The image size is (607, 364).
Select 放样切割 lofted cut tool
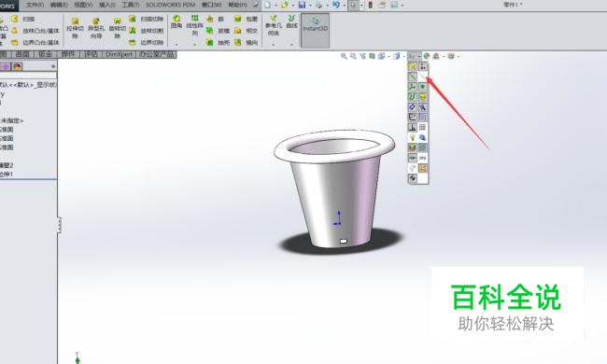147,31
